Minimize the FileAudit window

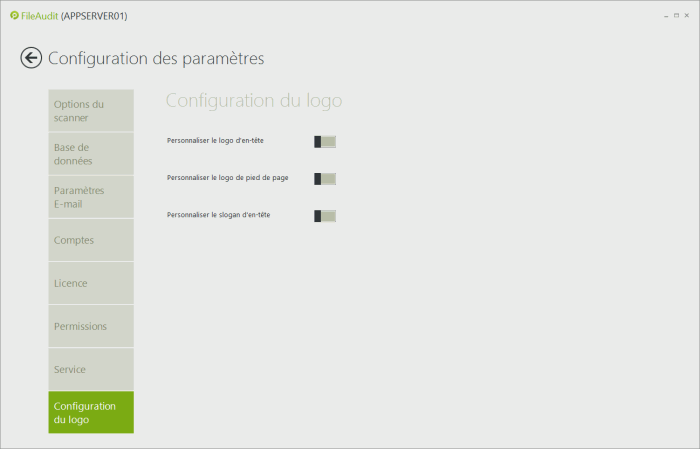coord(666,16)
